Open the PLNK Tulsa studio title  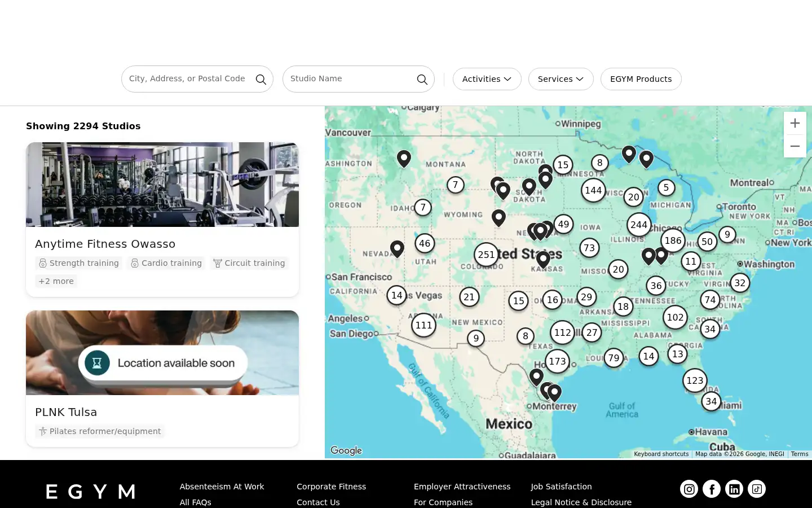click(66, 412)
